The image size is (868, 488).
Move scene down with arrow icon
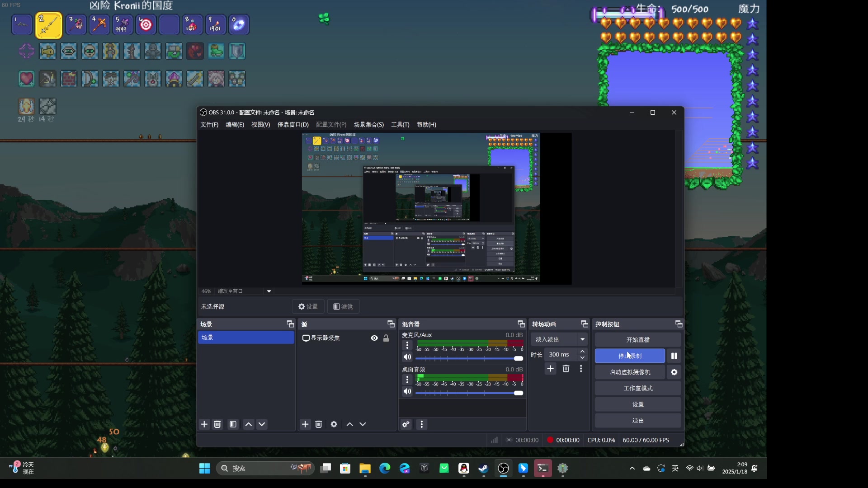pyautogui.click(x=262, y=424)
